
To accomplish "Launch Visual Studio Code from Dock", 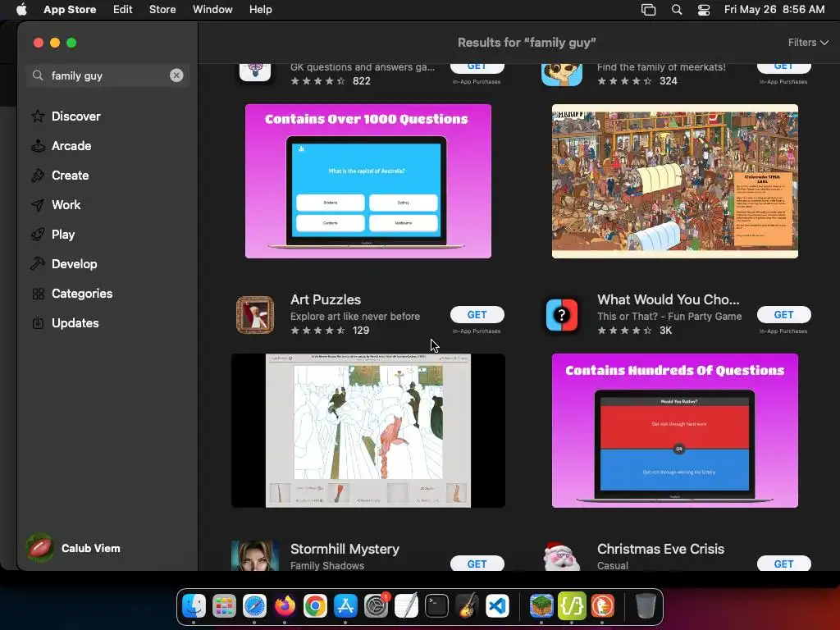I will tap(497, 606).
